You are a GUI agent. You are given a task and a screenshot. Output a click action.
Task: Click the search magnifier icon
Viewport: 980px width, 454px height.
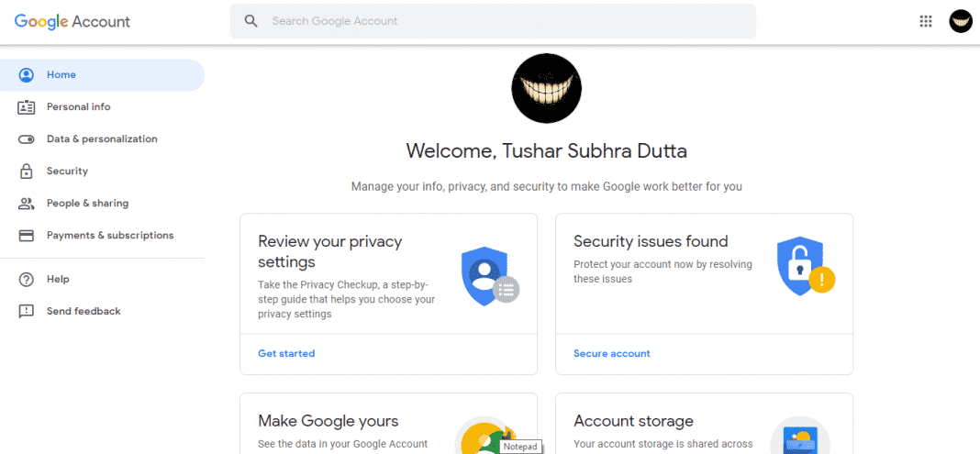(x=251, y=21)
